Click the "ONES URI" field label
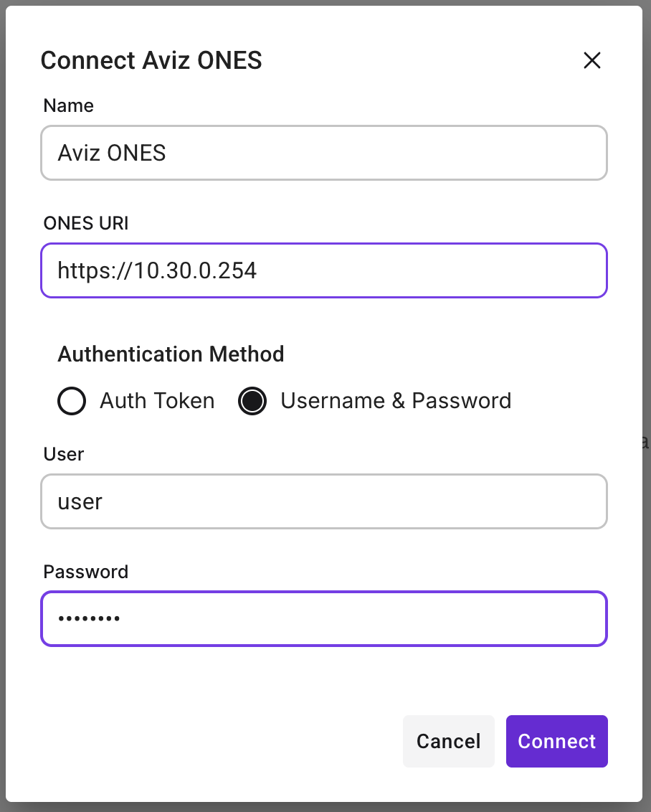 point(86,223)
